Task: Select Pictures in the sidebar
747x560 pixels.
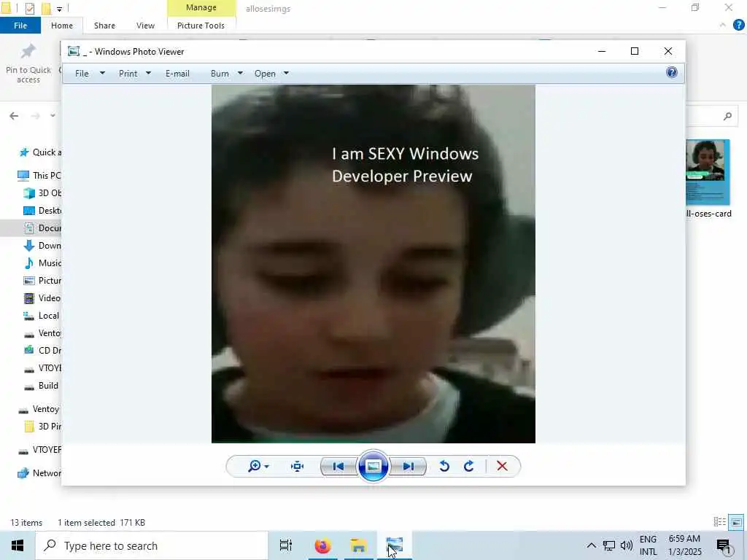Action: 42,281
